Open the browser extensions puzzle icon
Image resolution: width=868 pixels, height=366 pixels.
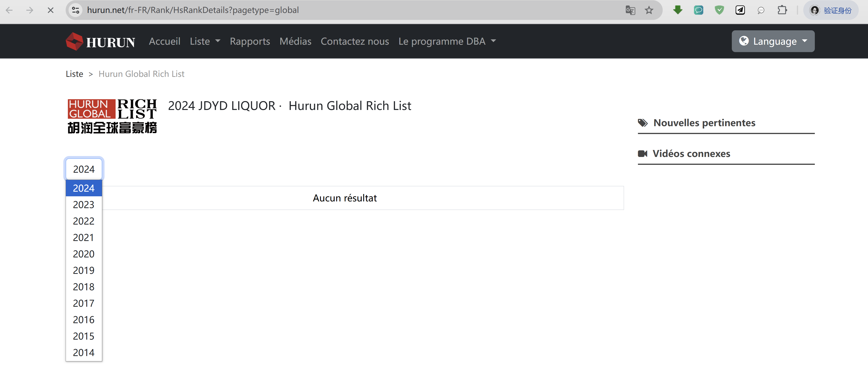click(x=782, y=10)
